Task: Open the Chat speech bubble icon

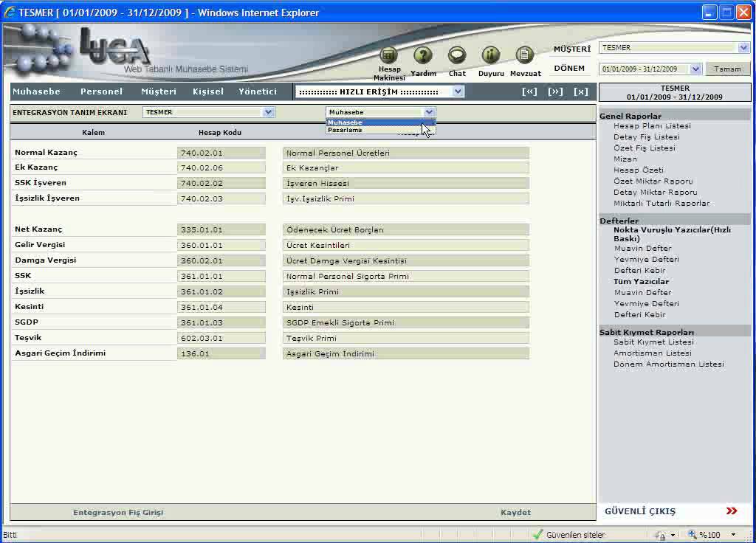Action: [457, 56]
